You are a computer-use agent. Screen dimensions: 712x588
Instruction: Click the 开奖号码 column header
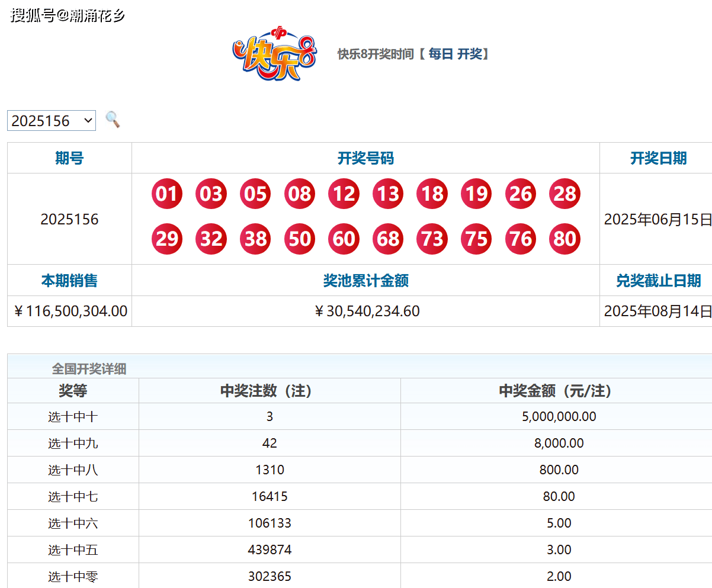pos(365,158)
